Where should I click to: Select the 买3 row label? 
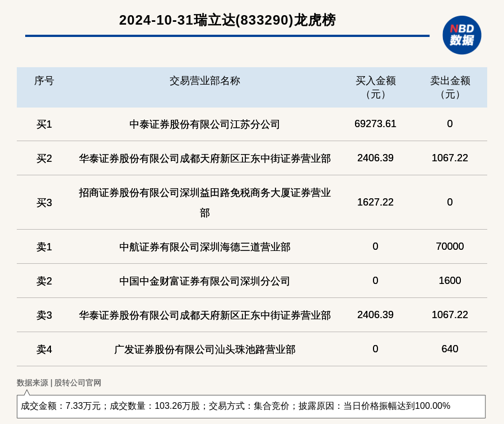coord(44,203)
